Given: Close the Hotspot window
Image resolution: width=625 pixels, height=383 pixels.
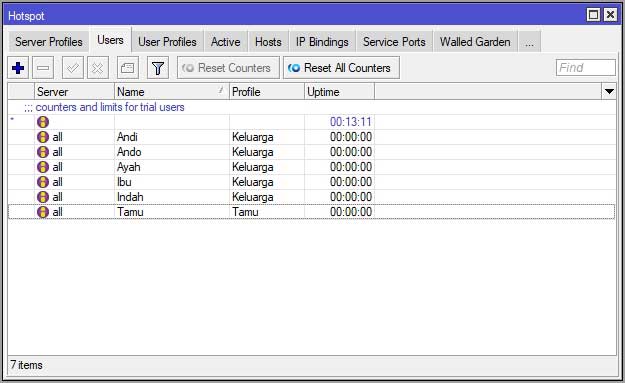Looking at the screenshot, I should [611, 15].
